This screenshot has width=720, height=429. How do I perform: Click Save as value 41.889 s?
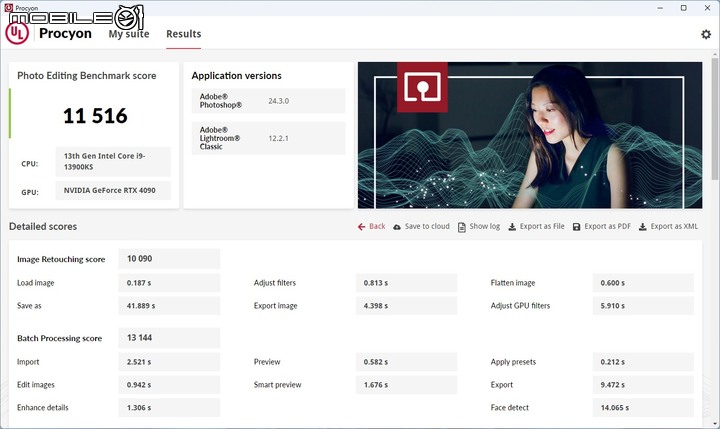(x=169, y=306)
